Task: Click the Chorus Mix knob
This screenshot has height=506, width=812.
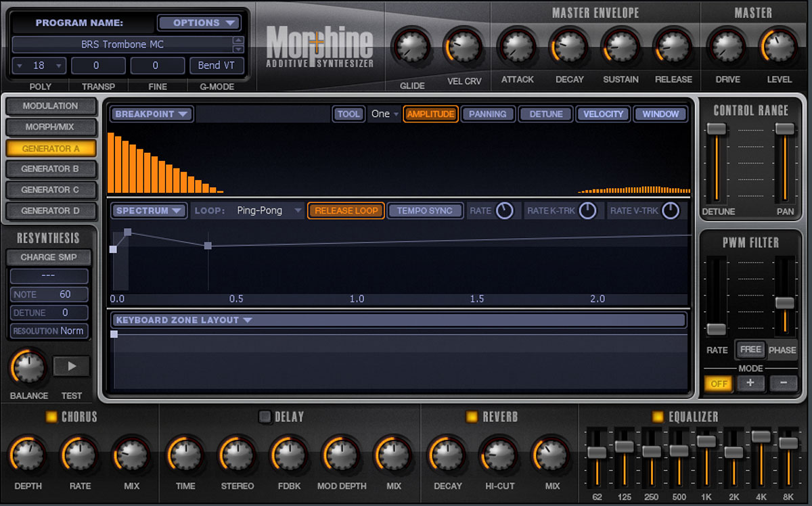Action: click(x=131, y=455)
